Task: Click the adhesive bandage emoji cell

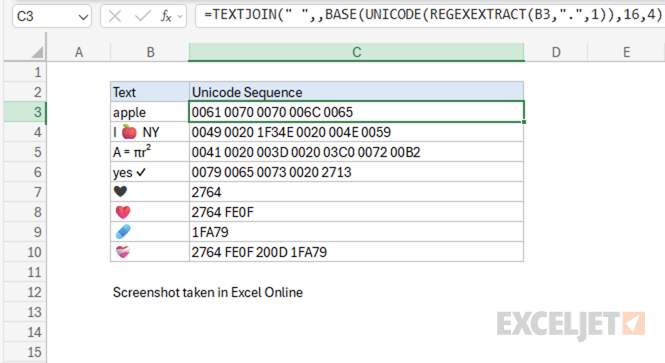Action: pyautogui.click(x=150, y=232)
